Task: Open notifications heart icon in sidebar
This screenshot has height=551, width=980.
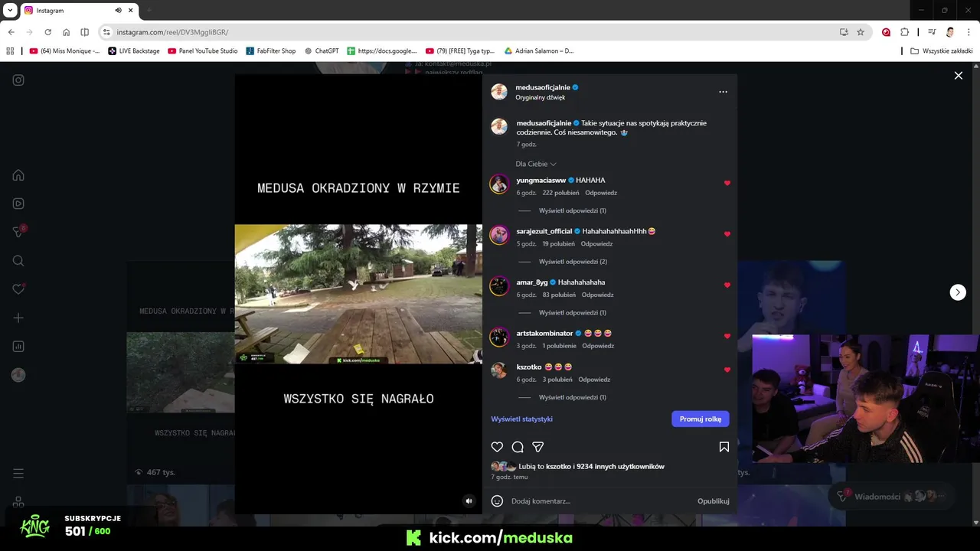Action: (18, 289)
